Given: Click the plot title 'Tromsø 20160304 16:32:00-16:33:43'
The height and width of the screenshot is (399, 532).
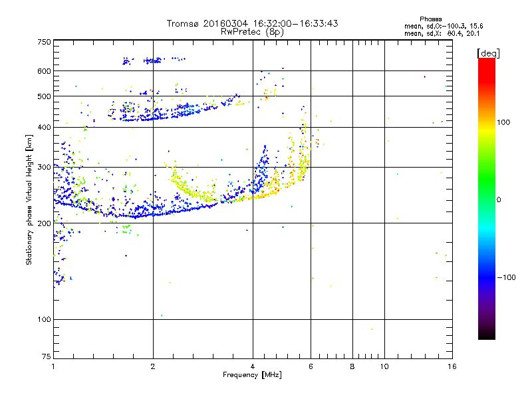Looking at the screenshot, I should click(252, 23).
